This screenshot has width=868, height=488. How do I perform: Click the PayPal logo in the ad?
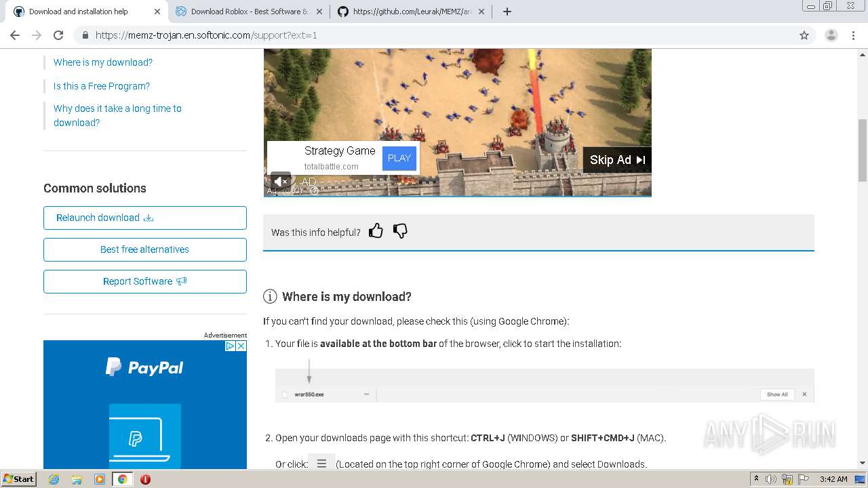point(144,367)
